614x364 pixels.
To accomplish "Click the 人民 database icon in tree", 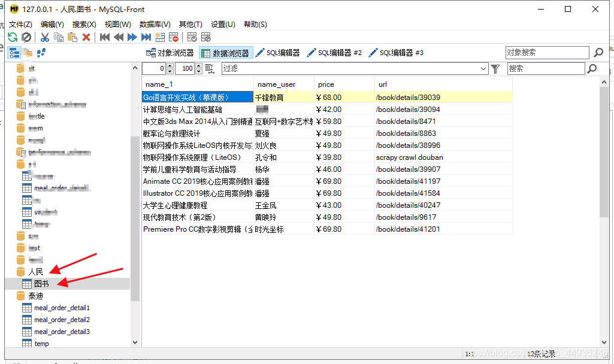I will click(21, 272).
